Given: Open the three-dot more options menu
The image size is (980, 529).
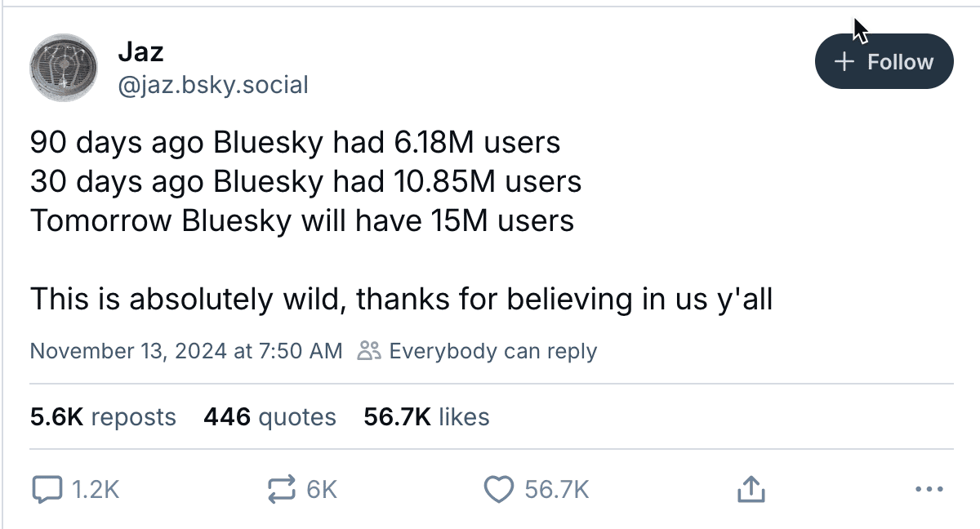Looking at the screenshot, I should [929, 490].
